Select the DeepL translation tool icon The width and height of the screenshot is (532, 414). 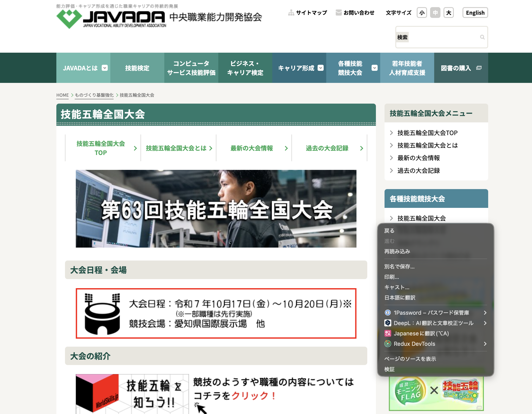pos(388,323)
